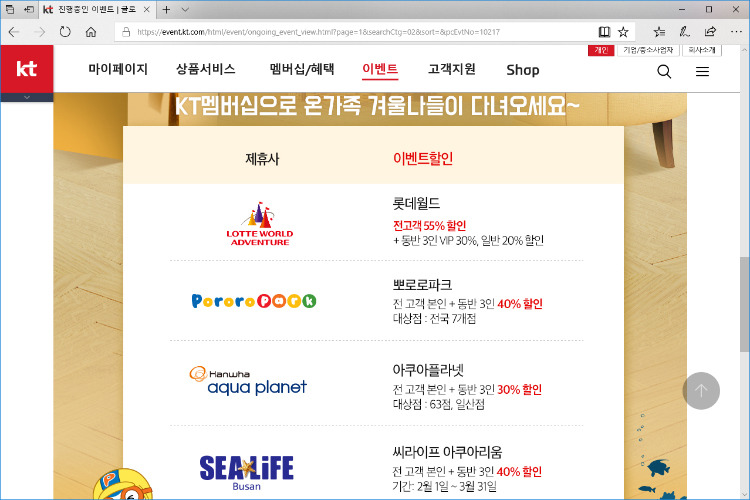Click the 이벤트할인 column header
This screenshot has height=500, width=750.
(x=423, y=158)
